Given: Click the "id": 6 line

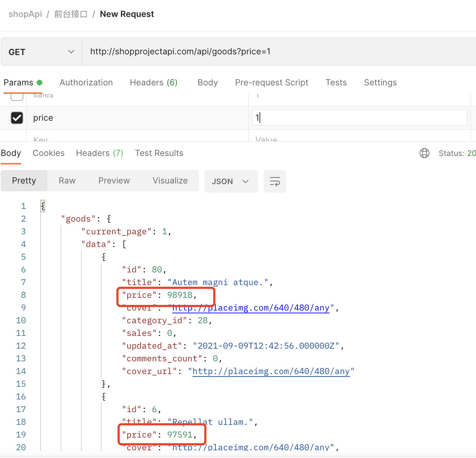Looking at the screenshot, I should (141, 409).
